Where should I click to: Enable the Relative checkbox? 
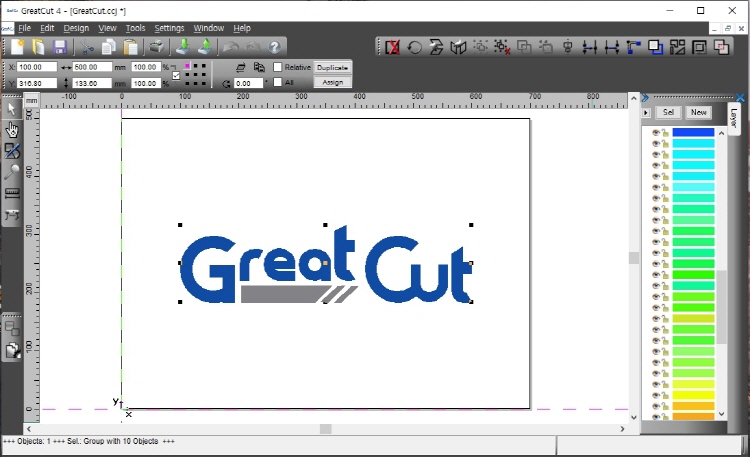(278, 67)
